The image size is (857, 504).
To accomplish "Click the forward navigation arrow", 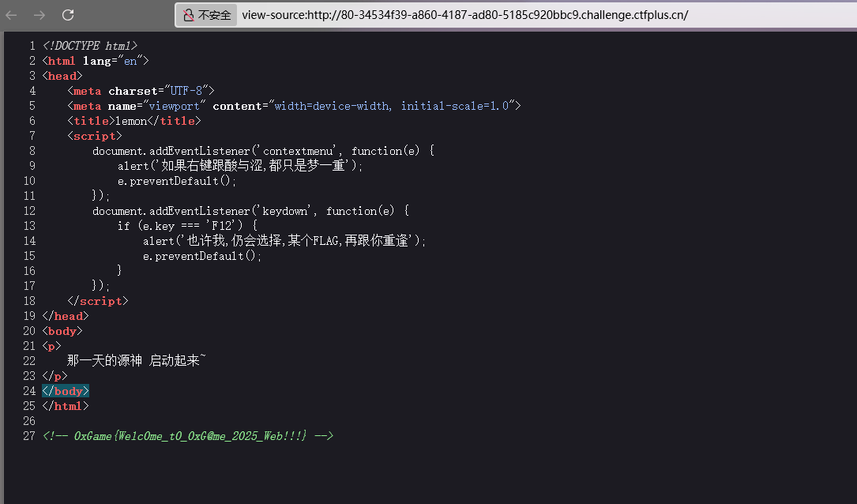I will 39,13.
